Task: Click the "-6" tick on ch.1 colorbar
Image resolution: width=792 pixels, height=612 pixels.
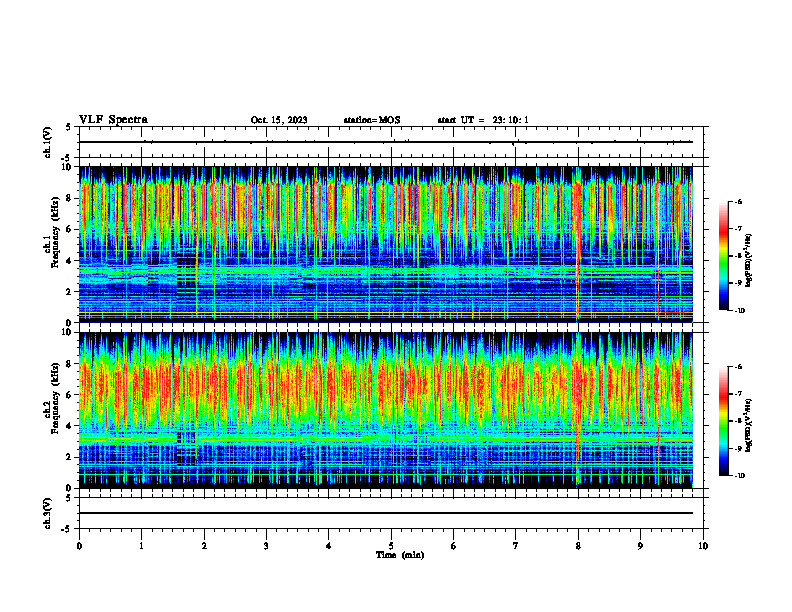Action: tap(738, 202)
